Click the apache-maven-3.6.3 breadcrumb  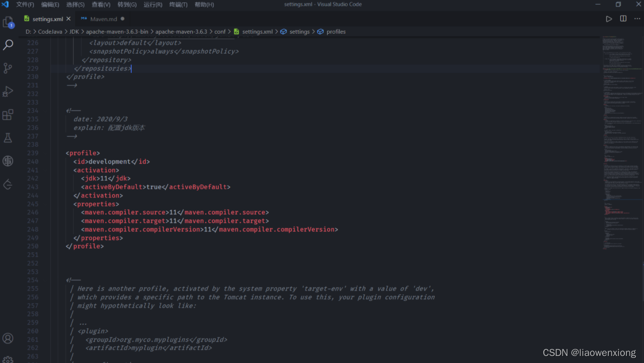click(x=181, y=32)
